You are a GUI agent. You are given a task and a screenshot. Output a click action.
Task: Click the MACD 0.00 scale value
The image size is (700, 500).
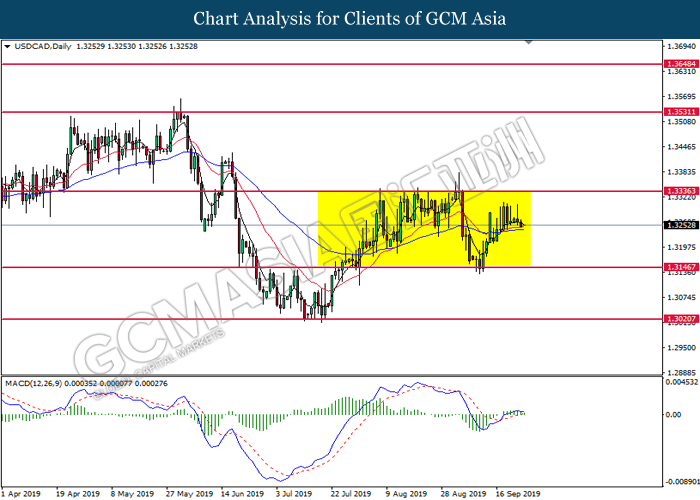coord(673,415)
